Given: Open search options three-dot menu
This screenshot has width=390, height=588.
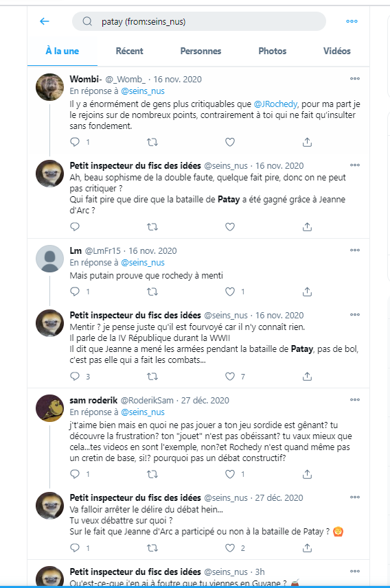Looking at the screenshot, I should [x=352, y=21].
